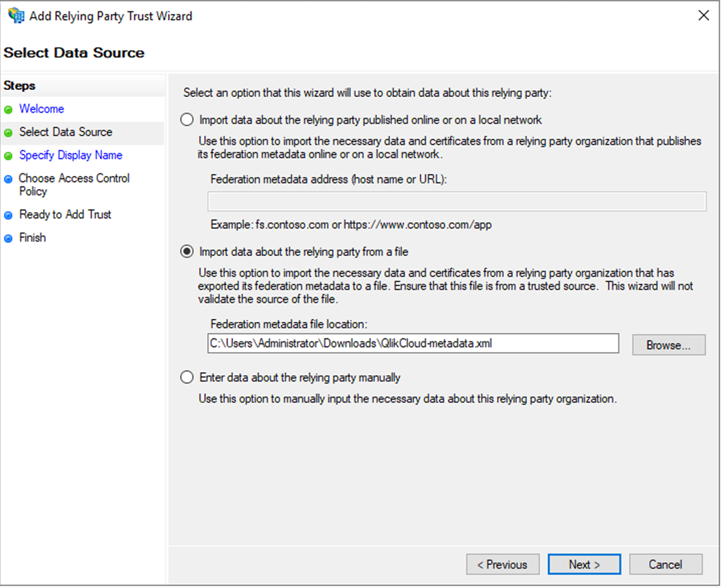
Task: Choose enter relying party data manually
Action: coord(187,377)
